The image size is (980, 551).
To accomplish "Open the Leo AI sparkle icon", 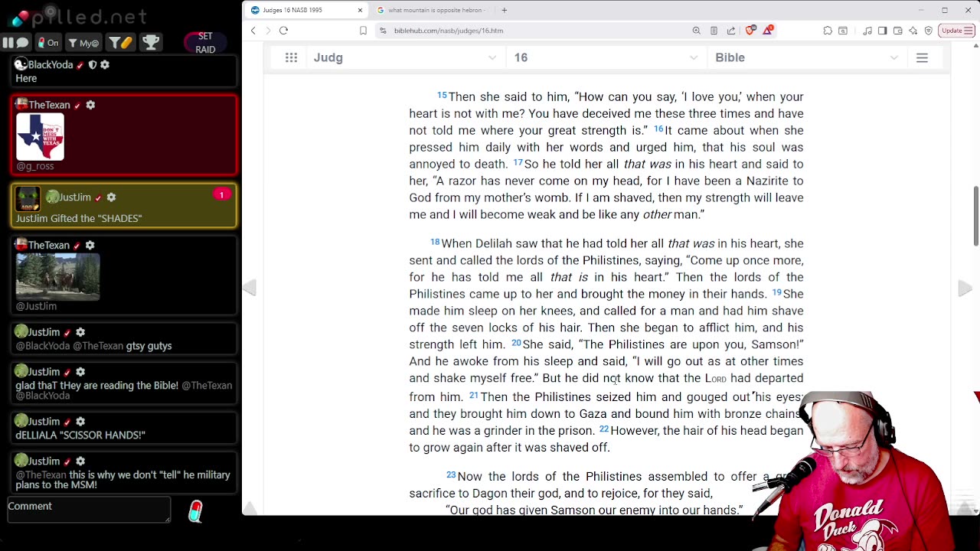I will [x=913, y=31].
